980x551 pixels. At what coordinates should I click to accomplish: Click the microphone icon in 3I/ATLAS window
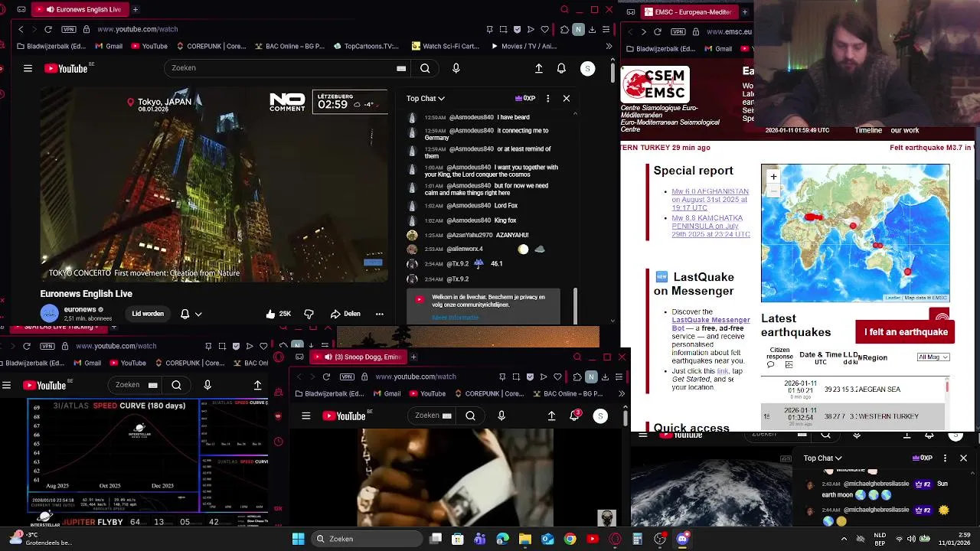[207, 385]
